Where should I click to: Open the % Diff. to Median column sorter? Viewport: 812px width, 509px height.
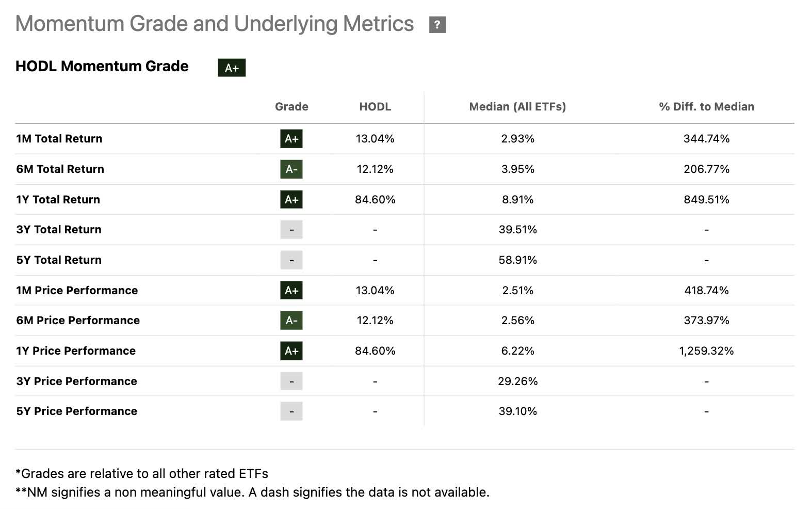coord(706,107)
